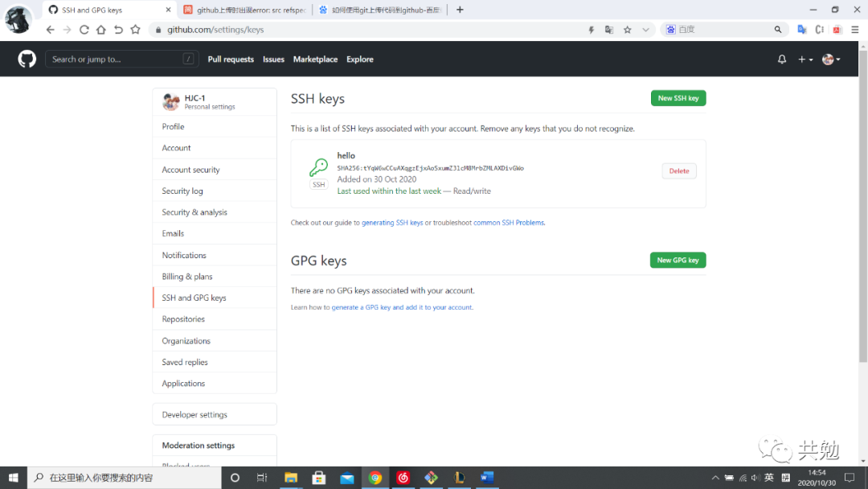Select SSH and GPG keys in sidebar
The image size is (868, 489).
point(215,298)
